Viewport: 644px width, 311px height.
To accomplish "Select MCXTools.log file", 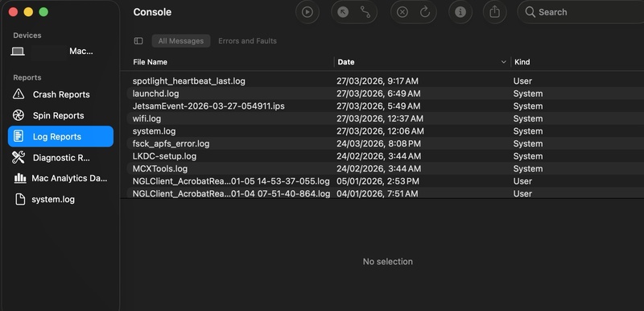I will [159, 169].
